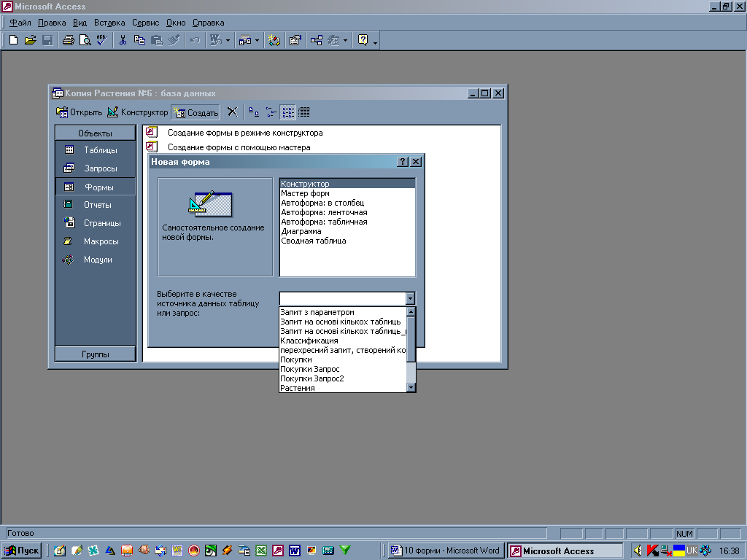
Task: Click the Copy toolbar icon
Action: click(x=139, y=40)
